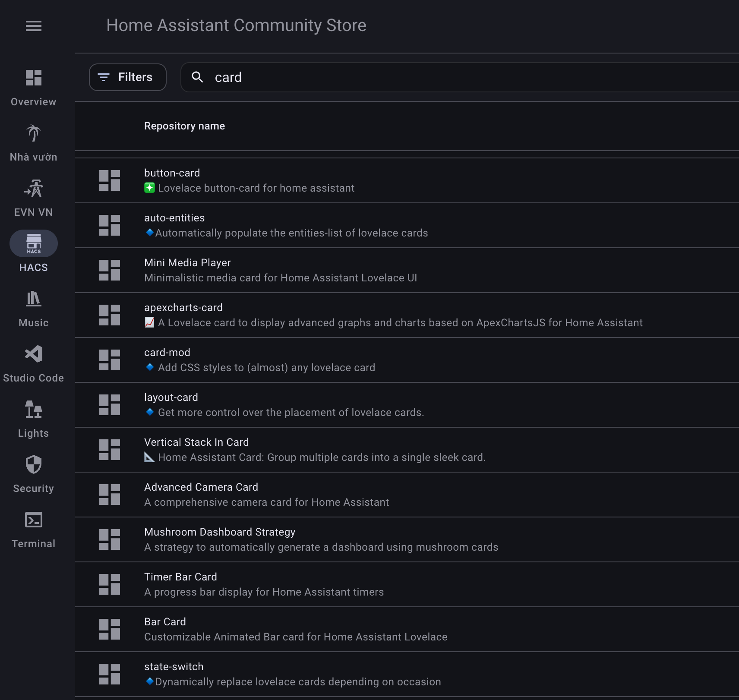
Task: Open the hamburger sidebar menu
Action: click(33, 26)
